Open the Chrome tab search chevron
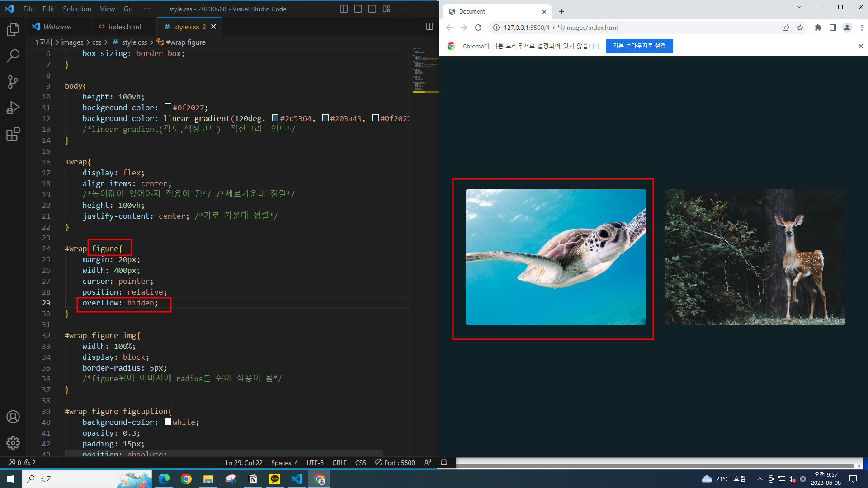The width and height of the screenshot is (868, 488). pyautogui.click(x=799, y=7)
